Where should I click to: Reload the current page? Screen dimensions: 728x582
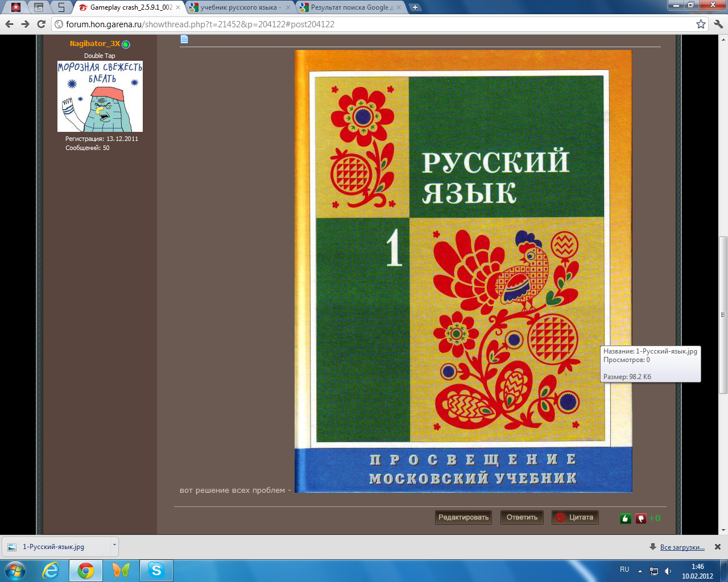click(x=41, y=24)
